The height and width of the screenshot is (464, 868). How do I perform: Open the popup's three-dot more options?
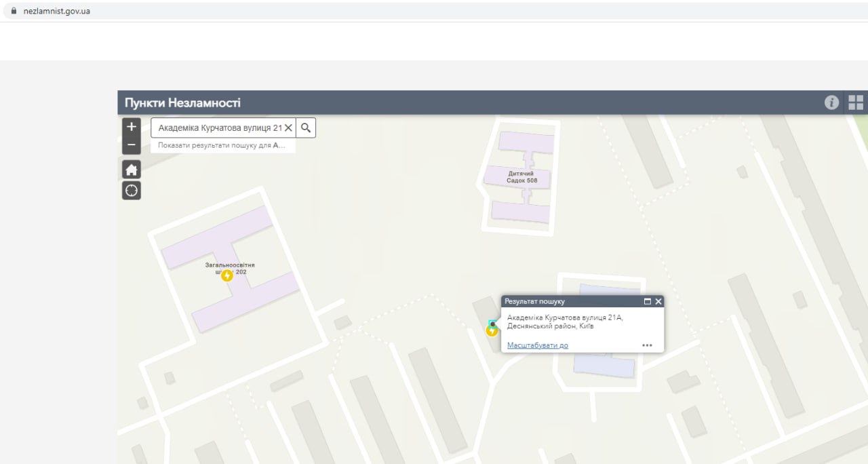[x=647, y=345]
